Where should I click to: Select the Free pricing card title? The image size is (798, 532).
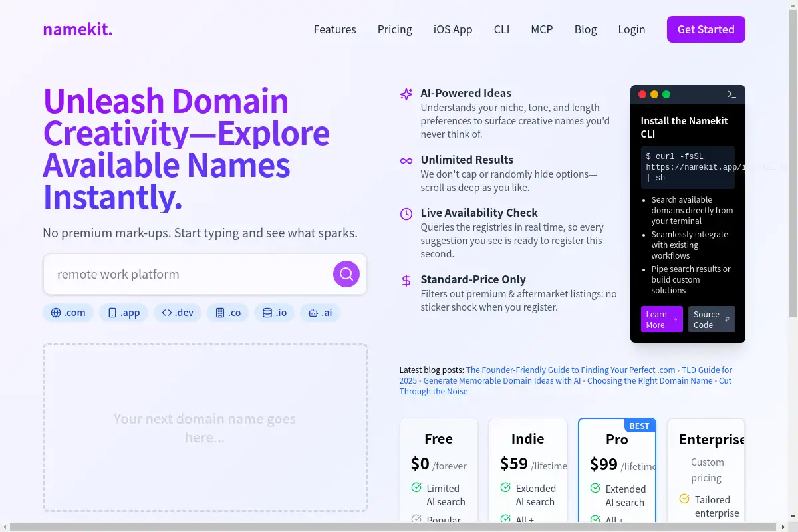(439, 439)
